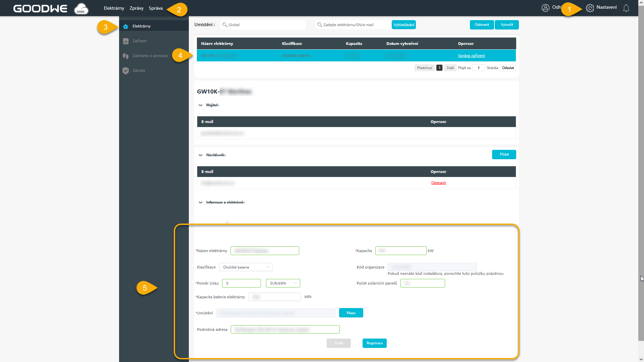Click the Odstranit button at top

point(482,25)
